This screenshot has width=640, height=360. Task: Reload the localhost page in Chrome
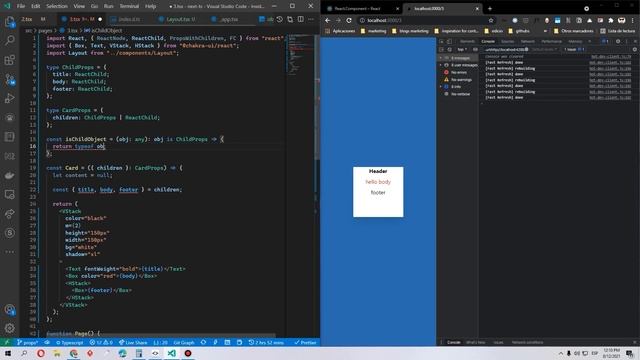(349, 20)
